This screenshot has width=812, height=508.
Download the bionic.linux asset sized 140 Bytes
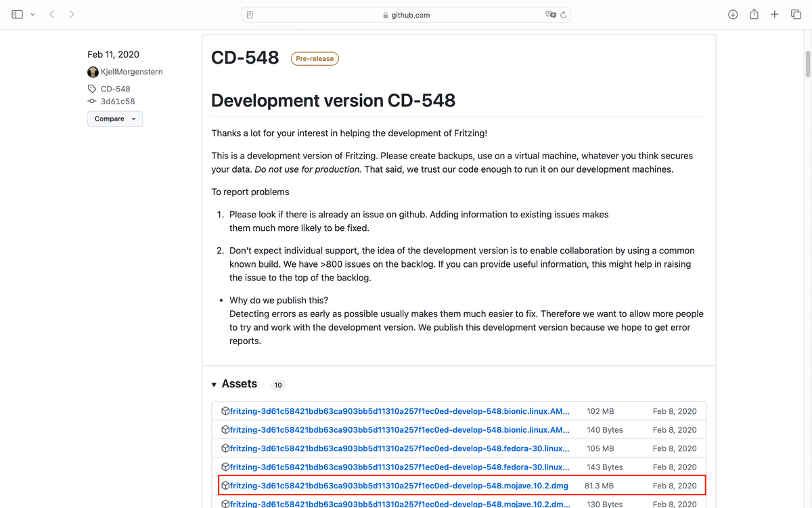point(400,429)
